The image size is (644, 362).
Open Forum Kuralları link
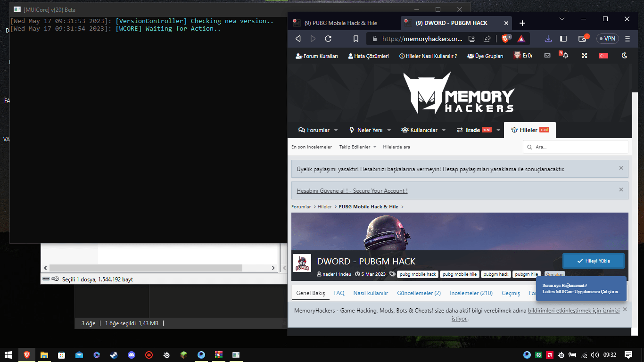[x=317, y=56]
